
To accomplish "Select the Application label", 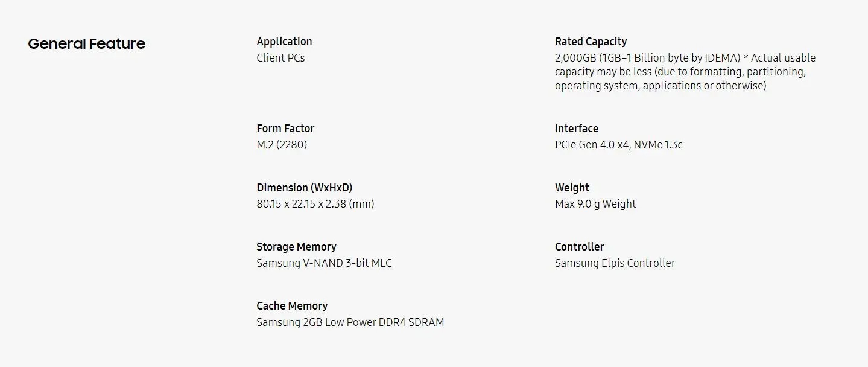I will click(x=284, y=42).
